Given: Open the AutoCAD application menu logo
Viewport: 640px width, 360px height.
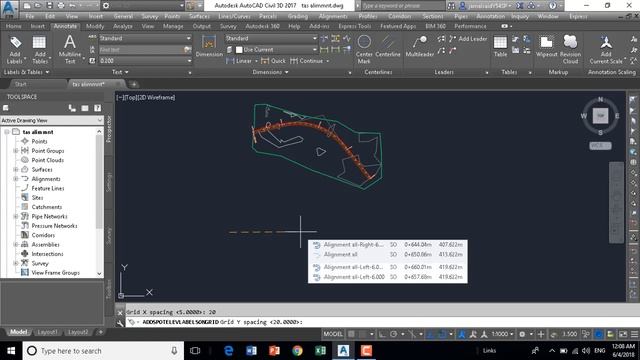Looking at the screenshot, I should 9,9.
